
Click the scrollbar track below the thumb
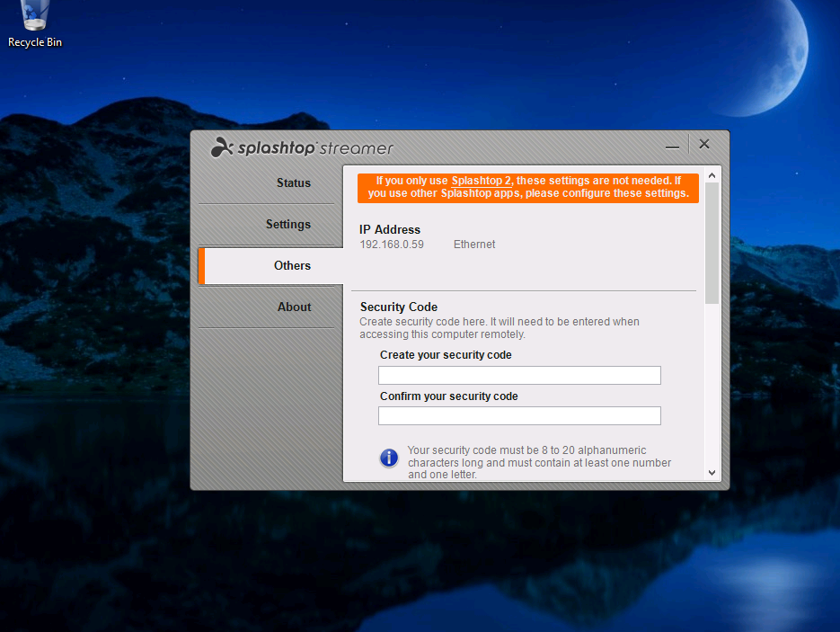pyautogui.click(x=712, y=387)
